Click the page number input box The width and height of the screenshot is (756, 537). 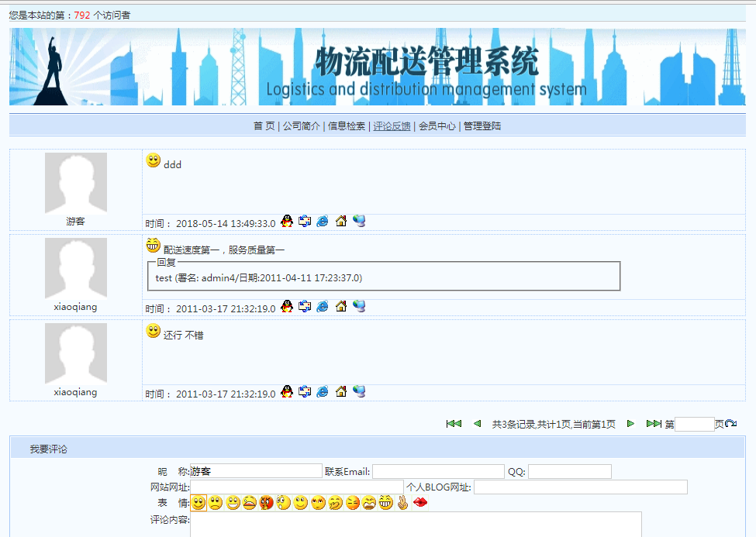point(695,423)
